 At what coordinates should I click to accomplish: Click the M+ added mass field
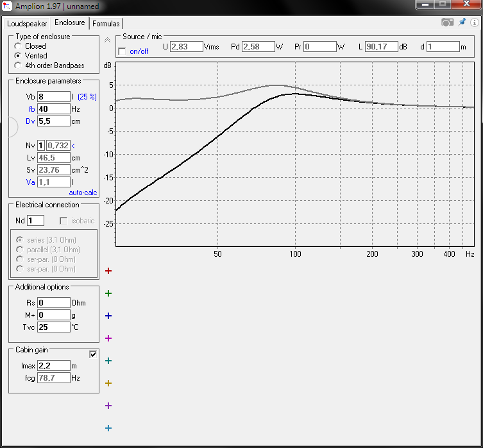(54, 314)
